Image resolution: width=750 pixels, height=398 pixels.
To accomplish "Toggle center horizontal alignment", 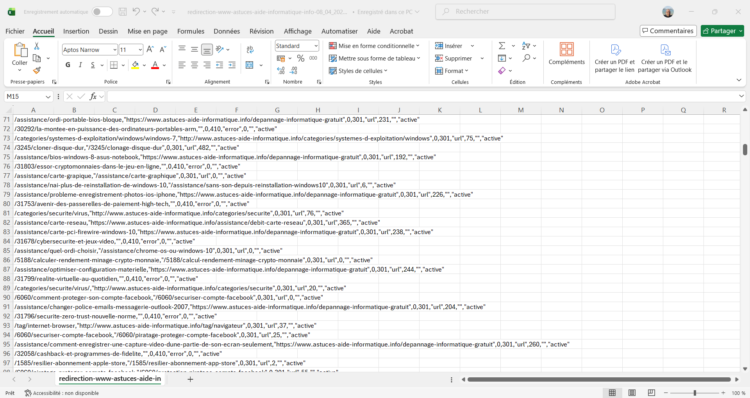I will click(x=194, y=65).
